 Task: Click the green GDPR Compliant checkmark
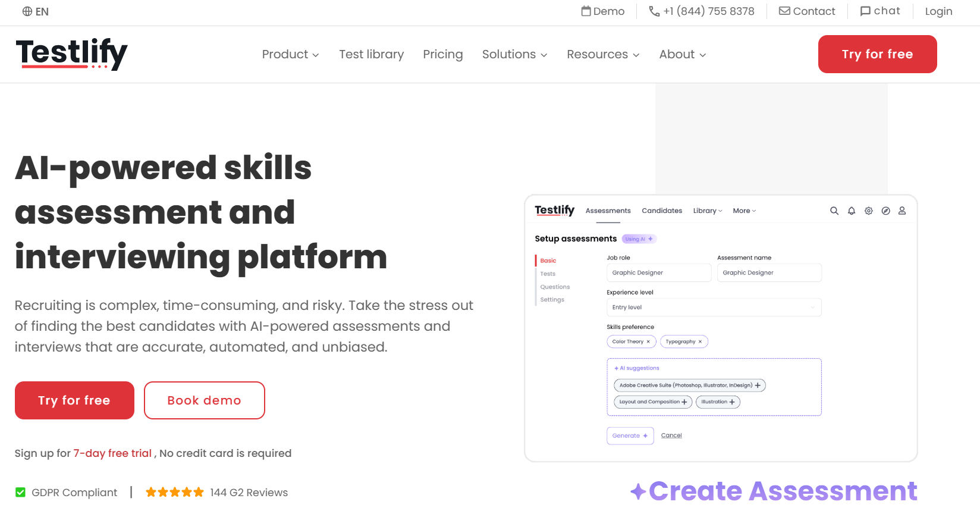click(20, 493)
